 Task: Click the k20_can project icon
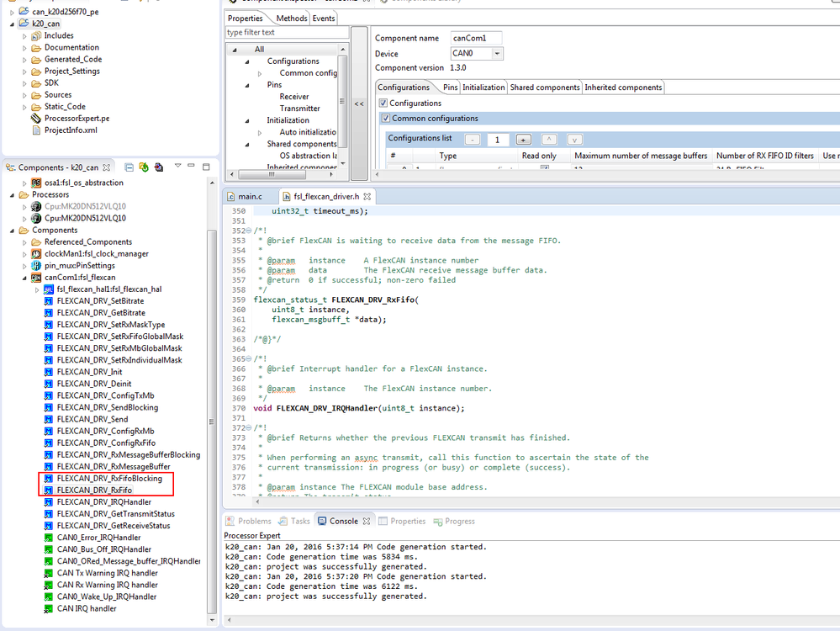point(24,23)
